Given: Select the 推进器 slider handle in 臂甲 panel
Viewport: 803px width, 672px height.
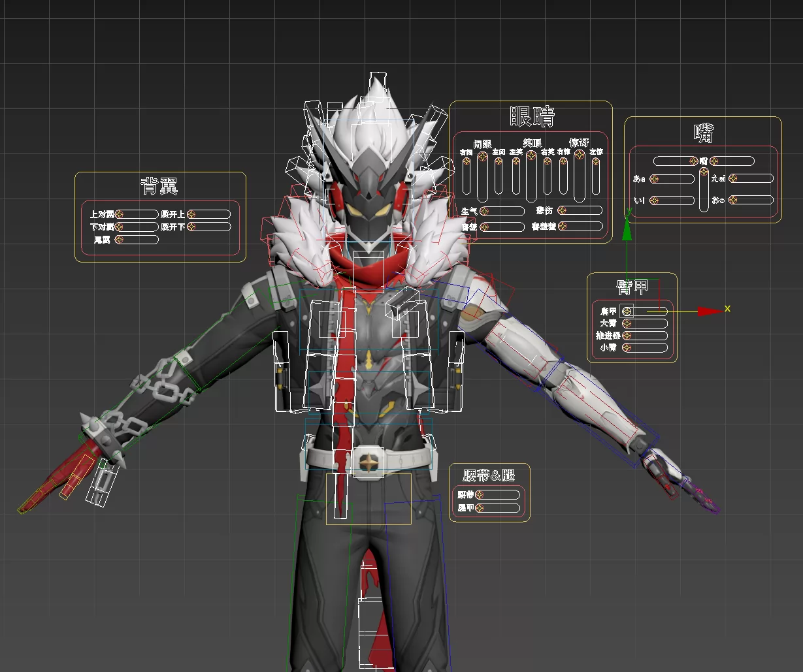Looking at the screenshot, I should (x=627, y=335).
